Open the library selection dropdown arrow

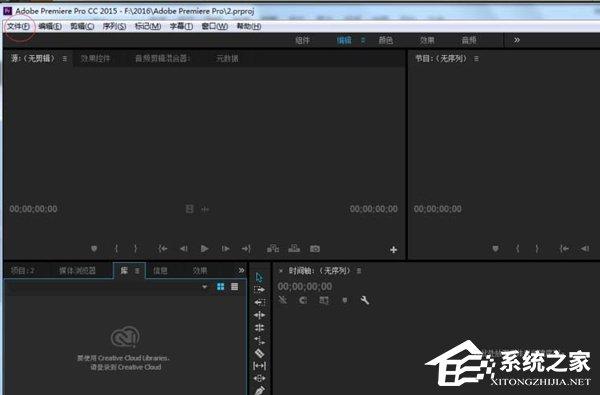(x=205, y=287)
